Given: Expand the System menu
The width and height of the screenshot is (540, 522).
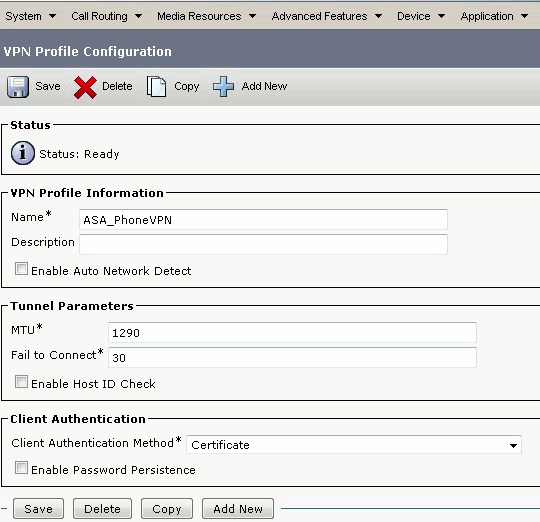Looking at the screenshot, I should click(x=31, y=16).
